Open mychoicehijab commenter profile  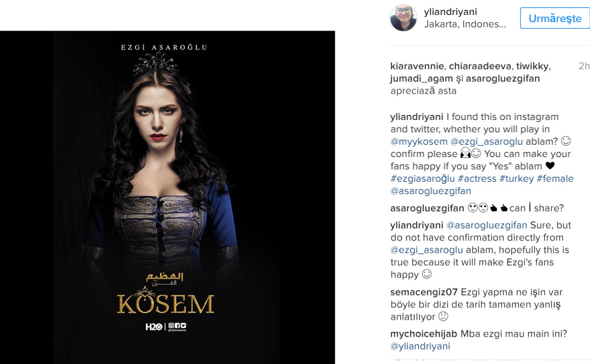pos(424,334)
